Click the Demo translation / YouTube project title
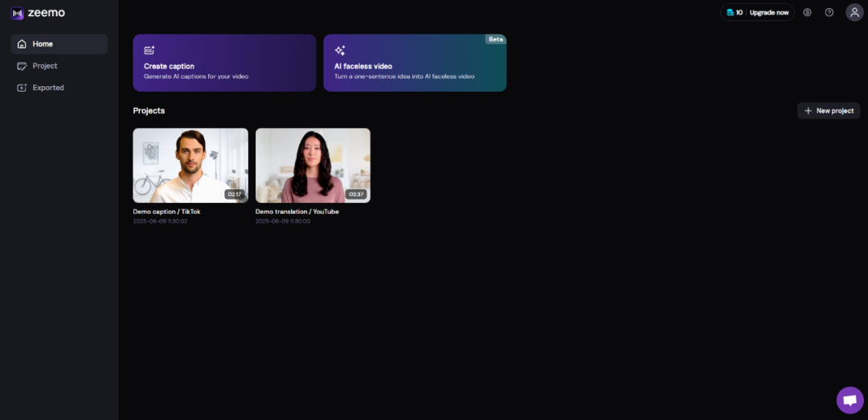 [297, 212]
